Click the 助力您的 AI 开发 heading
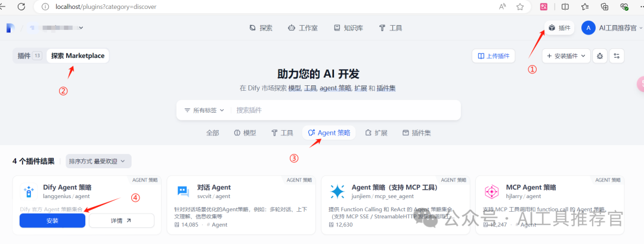Image resolution: width=644 pixels, height=244 pixels. pos(318,74)
